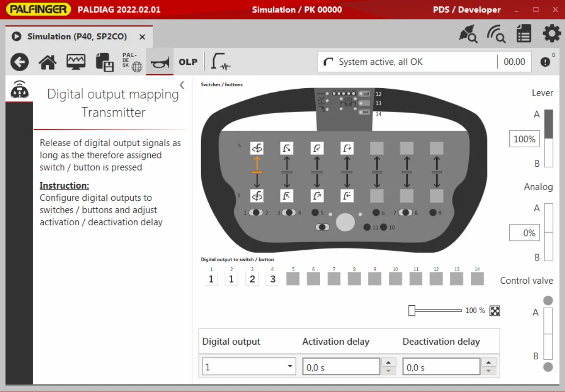The height and width of the screenshot is (392, 565).
Task: Toggle rocker switch labeled 3 and 4
Action: click(x=289, y=213)
